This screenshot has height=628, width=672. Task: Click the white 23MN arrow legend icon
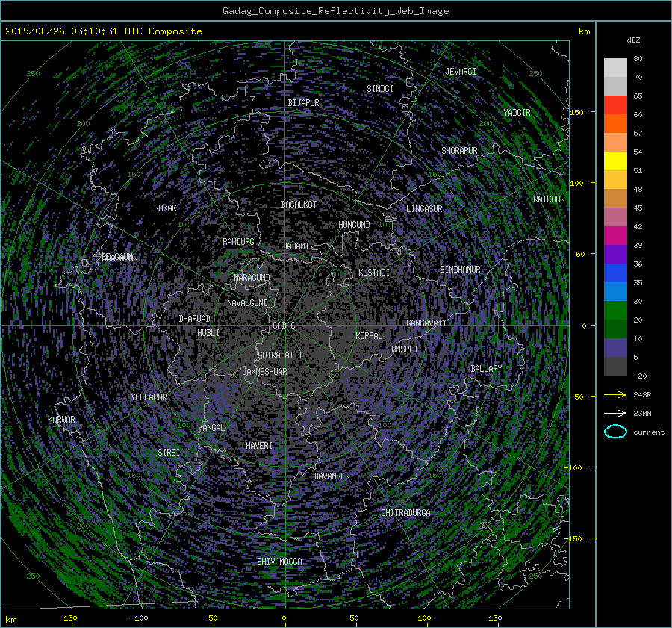615,413
